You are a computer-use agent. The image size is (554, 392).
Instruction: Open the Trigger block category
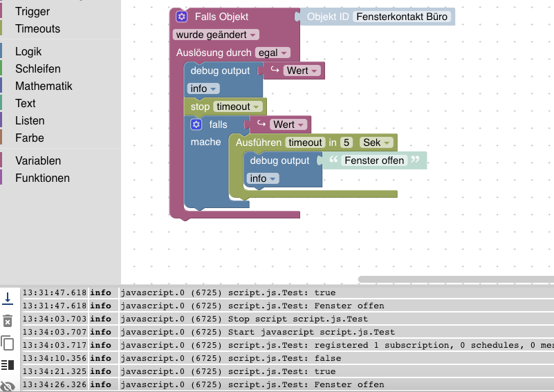point(32,11)
